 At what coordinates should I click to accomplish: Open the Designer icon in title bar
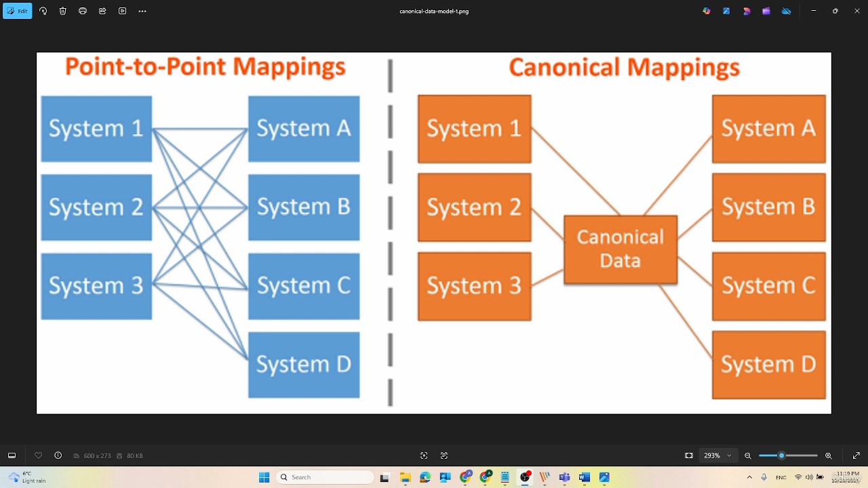click(x=747, y=11)
